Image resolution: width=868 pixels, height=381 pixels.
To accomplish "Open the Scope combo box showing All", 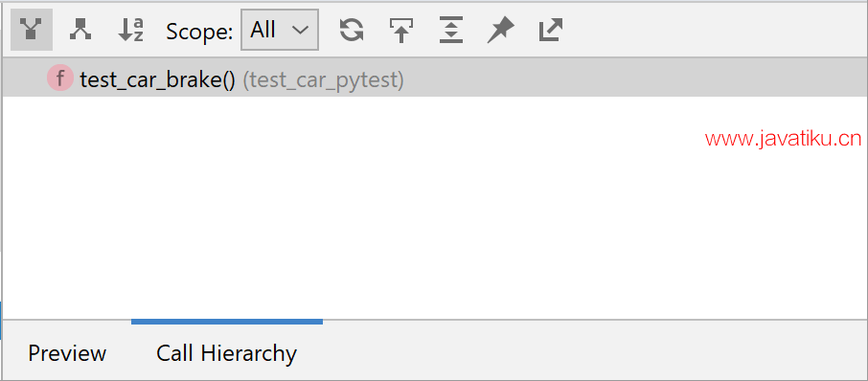I will (x=280, y=30).
